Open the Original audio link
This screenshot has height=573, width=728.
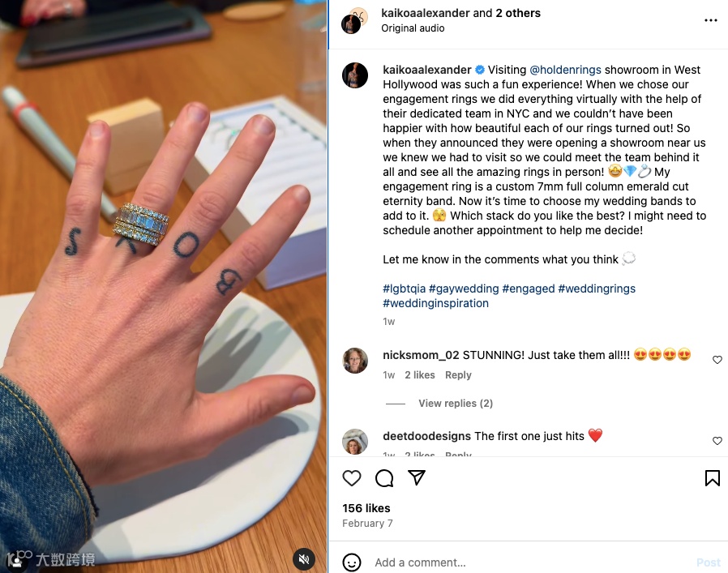tap(413, 28)
